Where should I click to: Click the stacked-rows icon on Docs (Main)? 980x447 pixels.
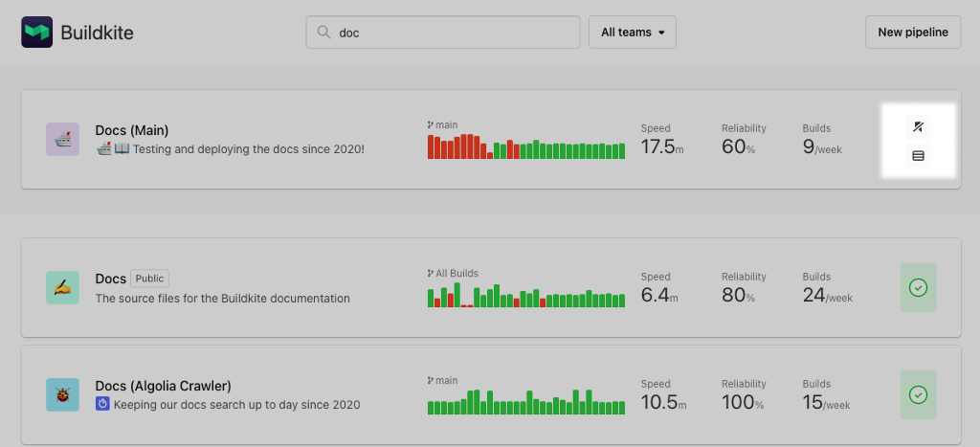click(x=918, y=156)
